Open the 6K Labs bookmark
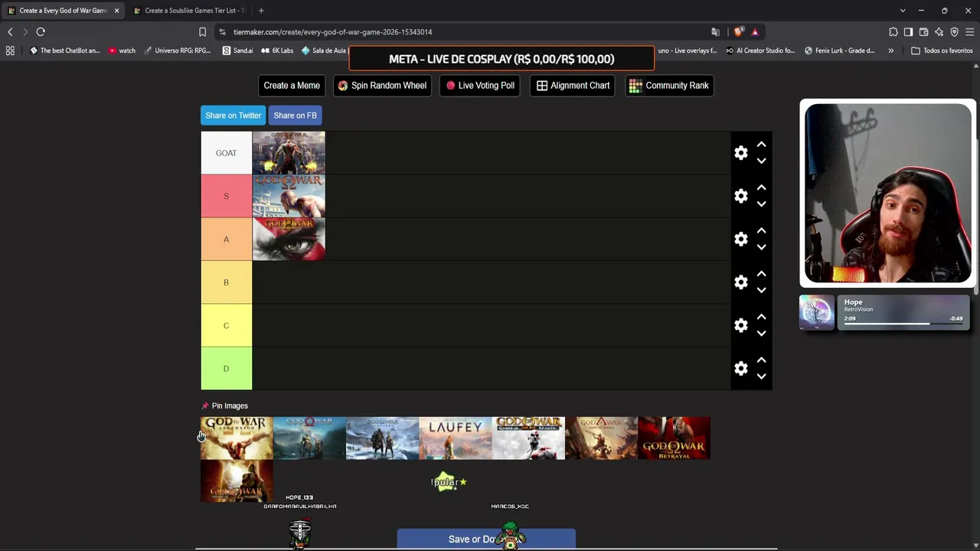The image size is (980, 551). (277, 51)
